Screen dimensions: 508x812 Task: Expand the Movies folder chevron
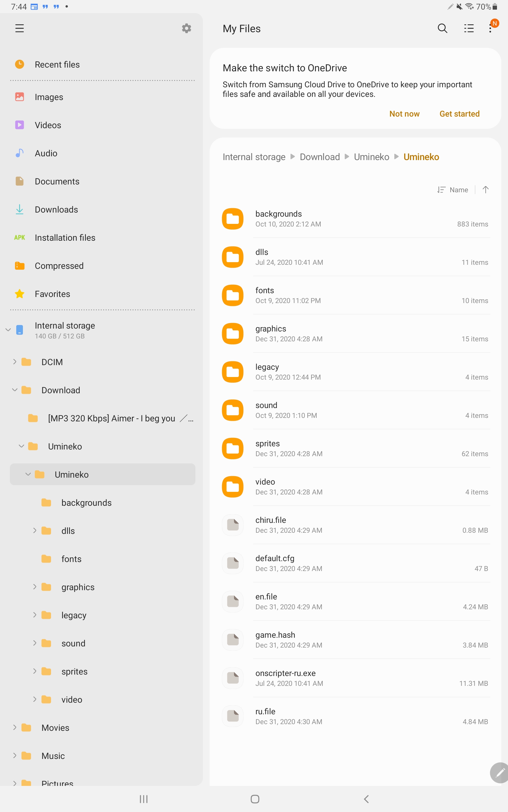[14, 728]
